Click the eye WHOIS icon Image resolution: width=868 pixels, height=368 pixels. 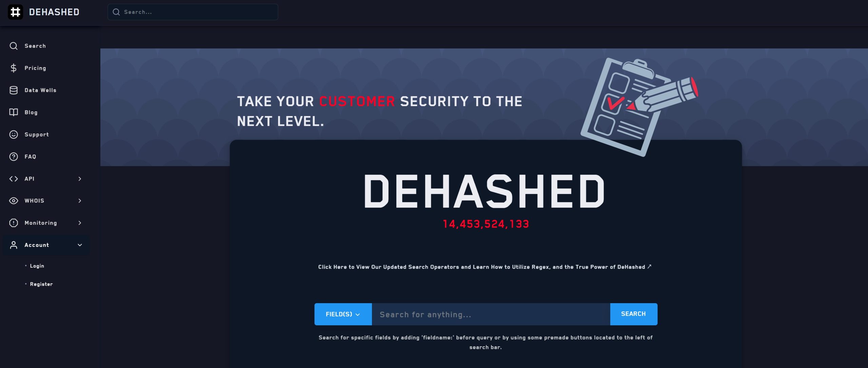click(14, 200)
